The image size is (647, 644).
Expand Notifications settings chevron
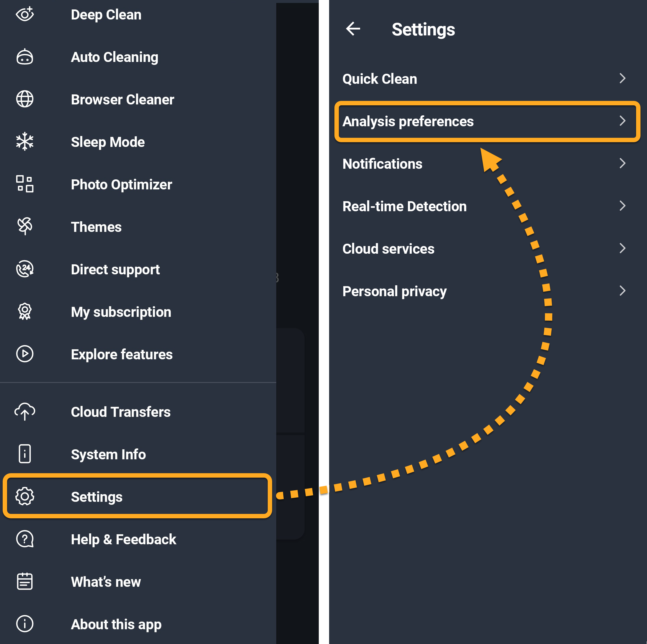[x=622, y=163]
